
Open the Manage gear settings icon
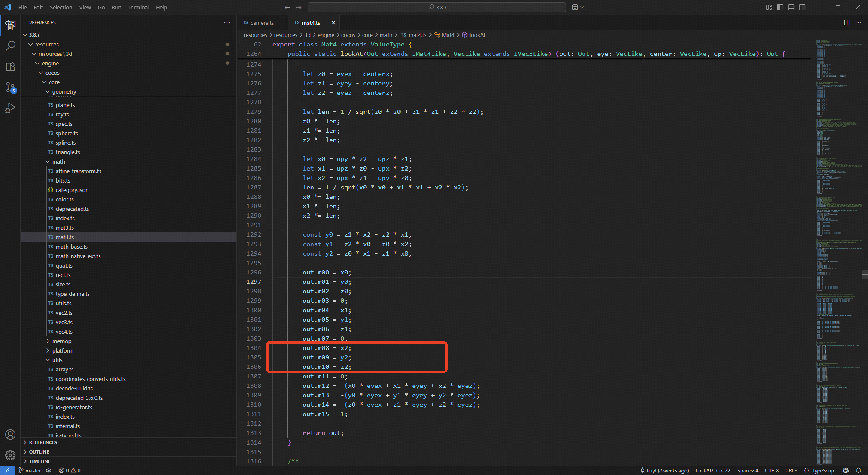[10, 455]
